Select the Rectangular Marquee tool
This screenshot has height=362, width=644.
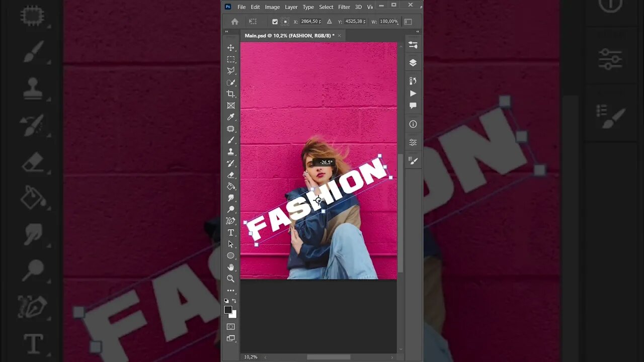[x=231, y=59]
